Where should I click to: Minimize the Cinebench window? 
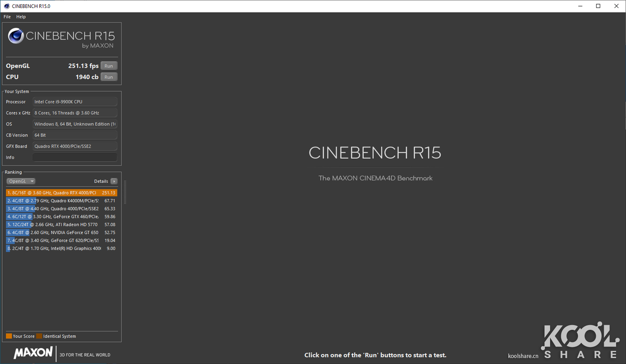click(580, 6)
